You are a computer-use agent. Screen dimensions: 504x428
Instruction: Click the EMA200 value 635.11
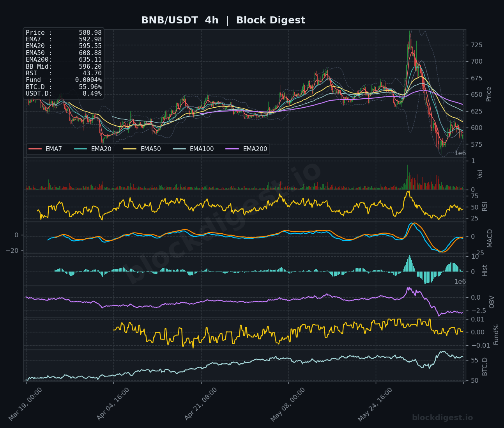click(90, 60)
